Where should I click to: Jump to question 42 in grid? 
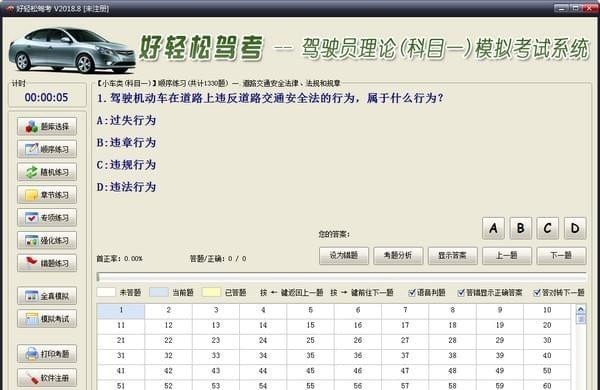pos(168,372)
